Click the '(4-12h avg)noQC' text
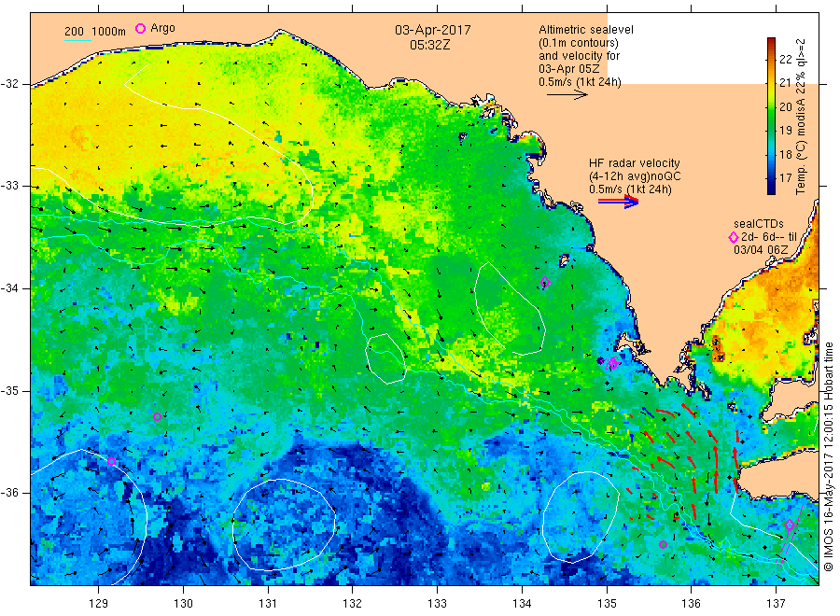 pos(635,176)
